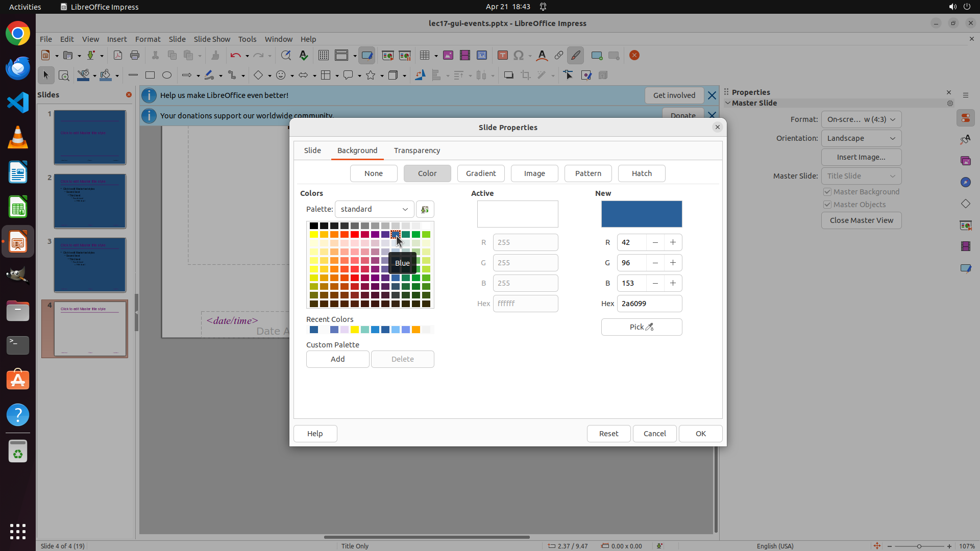This screenshot has height=551, width=980.
Task: Open the Palette standard dropdown
Action: (374, 209)
